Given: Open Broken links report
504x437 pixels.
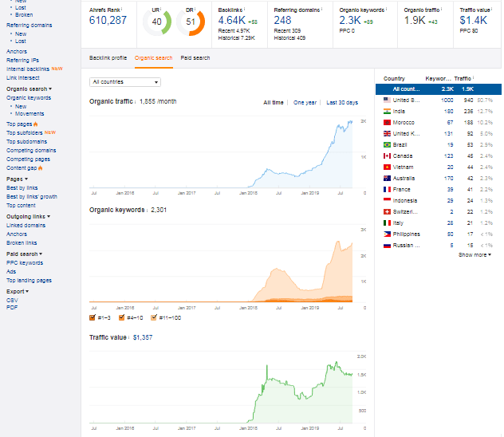Looking at the screenshot, I should (22, 243).
